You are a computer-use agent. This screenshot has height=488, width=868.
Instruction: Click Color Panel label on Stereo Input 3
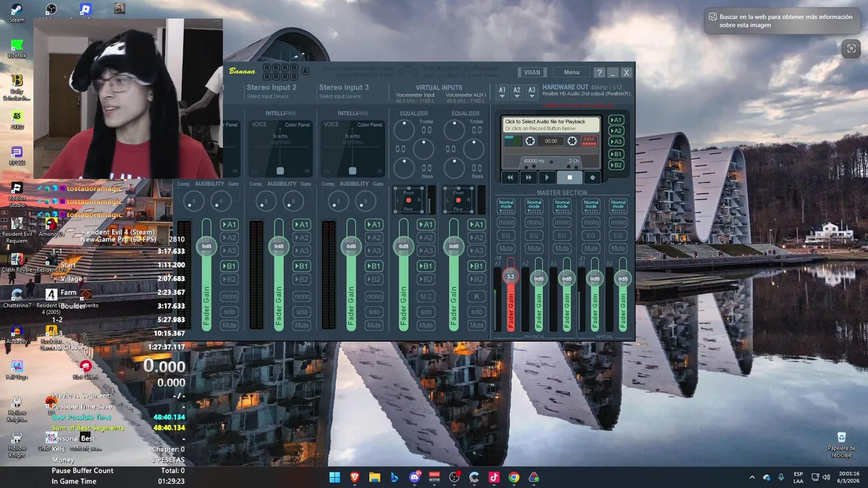coord(370,125)
